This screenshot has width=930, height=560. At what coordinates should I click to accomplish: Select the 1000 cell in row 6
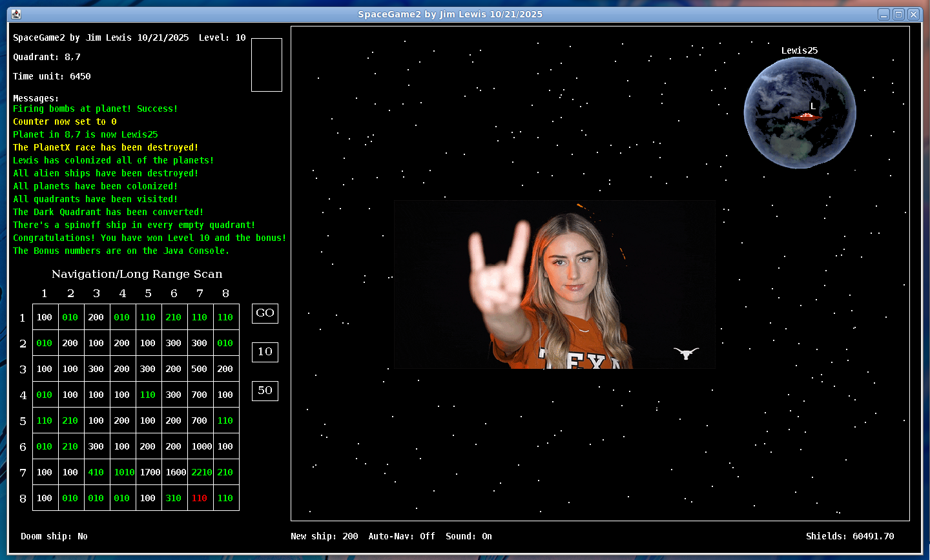[201, 446]
